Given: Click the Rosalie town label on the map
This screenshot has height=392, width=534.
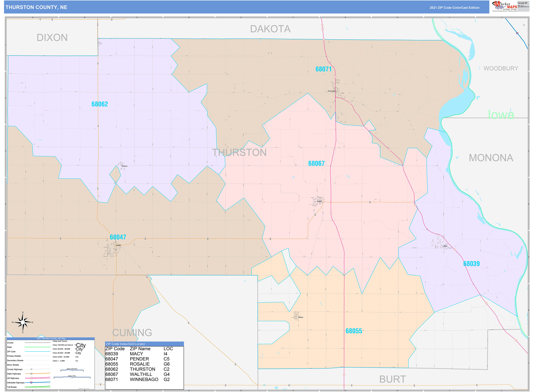Looking at the screenshot, I should tap(301, 317).
